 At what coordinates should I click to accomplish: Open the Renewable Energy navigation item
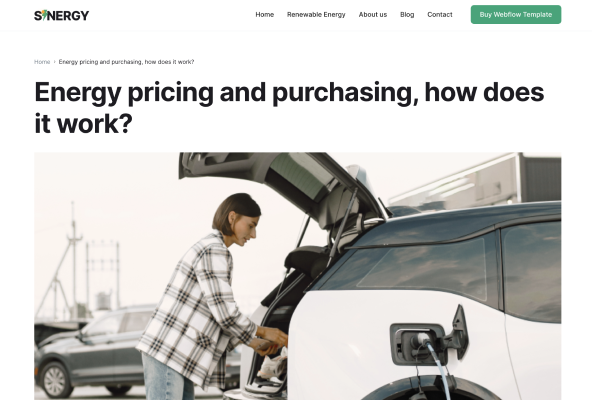click(316, 14)
